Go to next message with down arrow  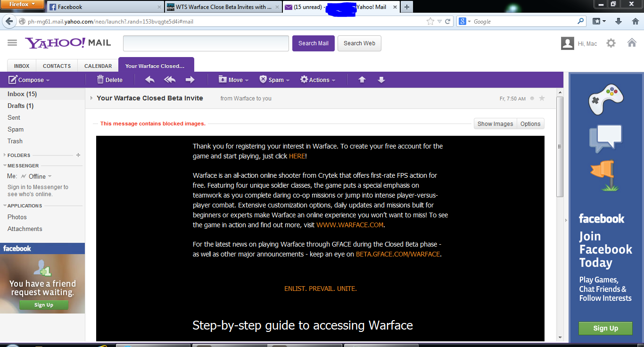(381, 80)
